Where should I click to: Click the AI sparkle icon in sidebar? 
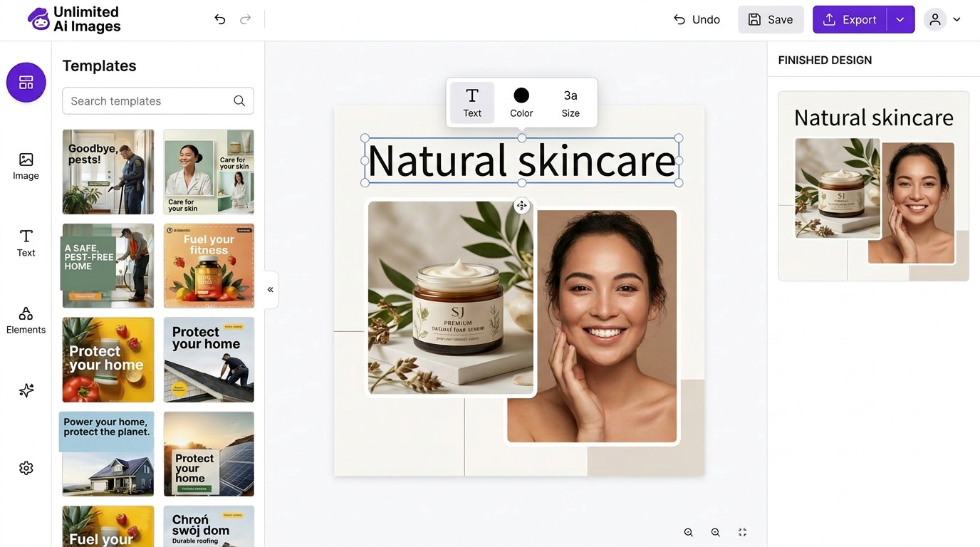[26, 390]
